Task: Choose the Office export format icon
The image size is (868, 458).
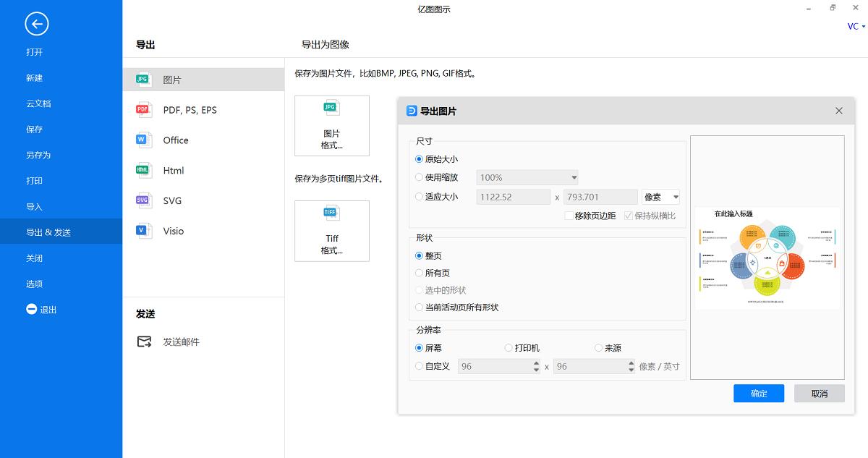Action: point(142,140)
